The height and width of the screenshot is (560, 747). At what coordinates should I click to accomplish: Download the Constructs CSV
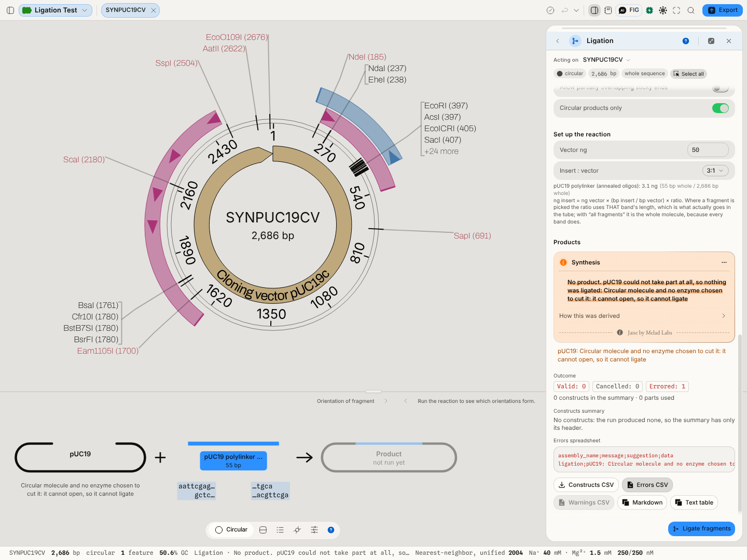tap(586, 485)
